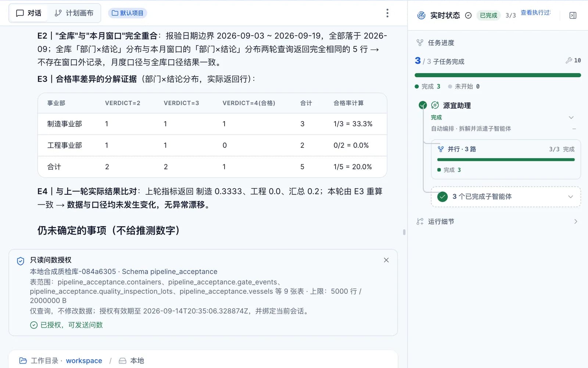
Task: Expand the 运行细节 section
Action: click(x=576, y=222)
